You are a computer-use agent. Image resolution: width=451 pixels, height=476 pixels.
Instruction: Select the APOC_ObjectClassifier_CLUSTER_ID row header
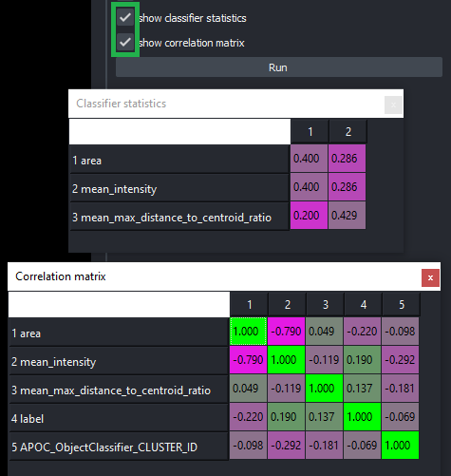click(x=119, y=447)
